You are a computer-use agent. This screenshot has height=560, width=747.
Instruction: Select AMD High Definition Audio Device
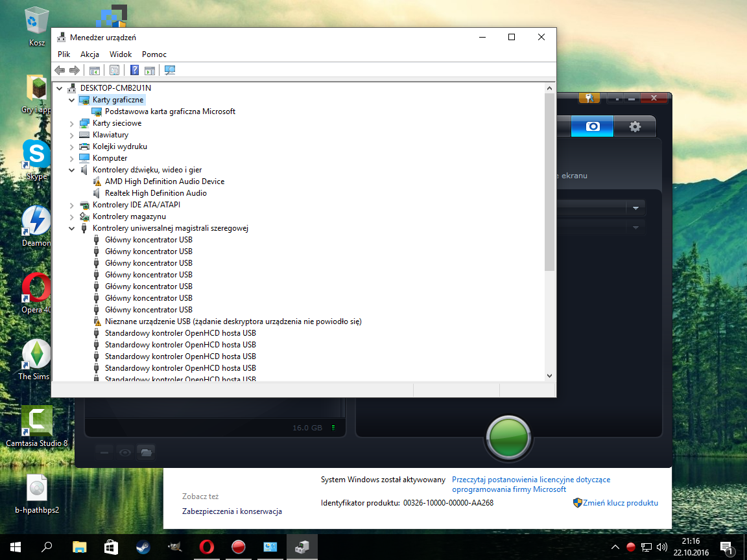[164, 181]
